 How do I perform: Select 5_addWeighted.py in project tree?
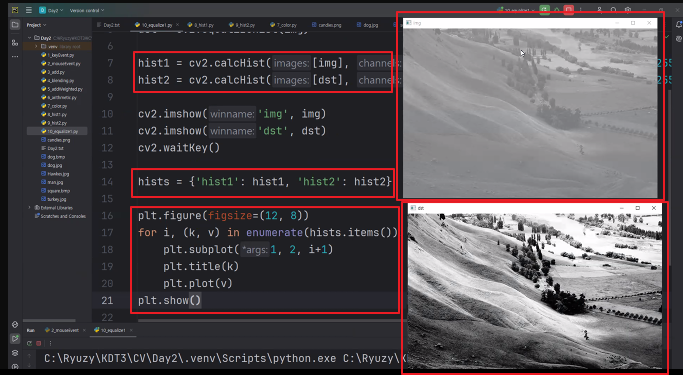coord(62,89)
